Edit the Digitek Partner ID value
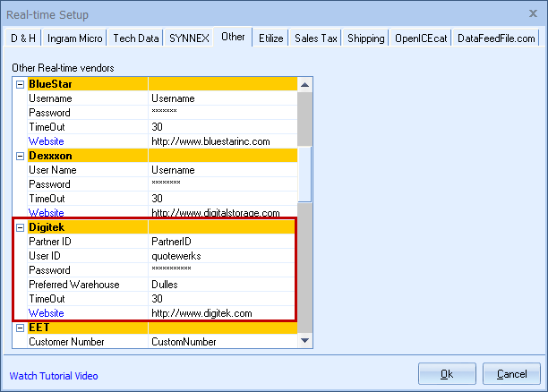548x392 pixels. coord(221,242)
